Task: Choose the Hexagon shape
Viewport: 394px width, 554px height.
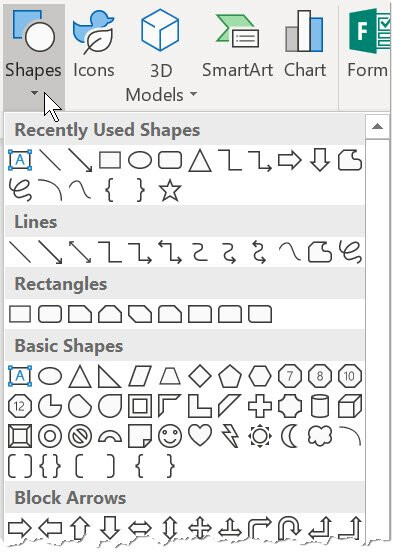Action: (260, 376)
